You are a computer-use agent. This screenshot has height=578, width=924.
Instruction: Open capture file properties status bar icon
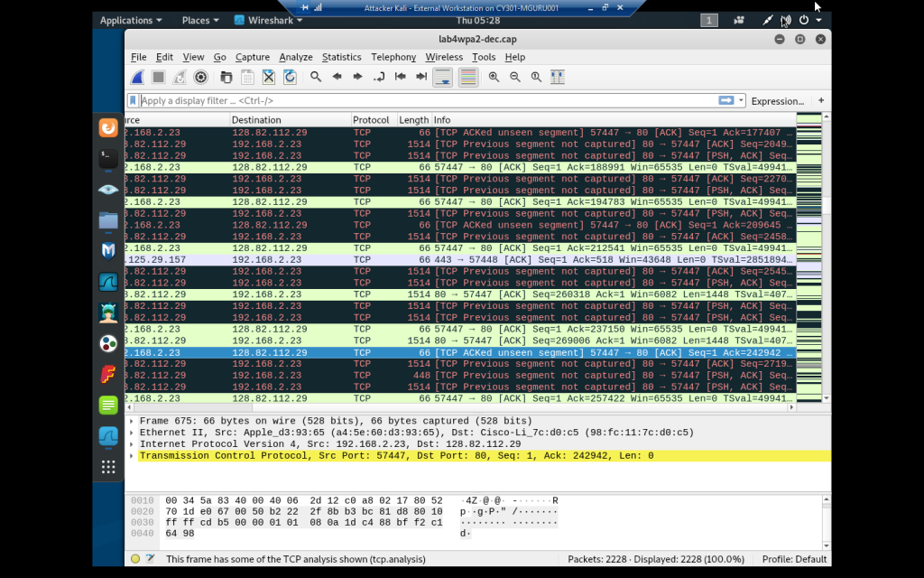coord(151,559)
